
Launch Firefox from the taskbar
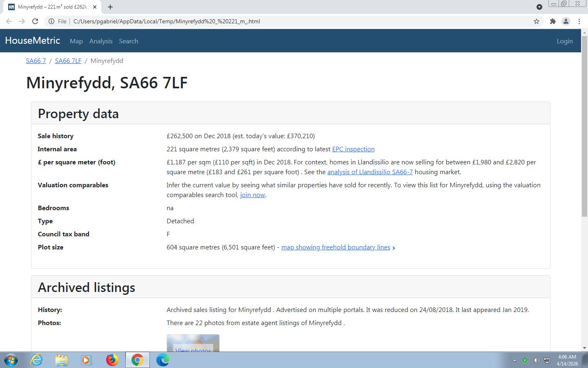(x=112, y=360)
